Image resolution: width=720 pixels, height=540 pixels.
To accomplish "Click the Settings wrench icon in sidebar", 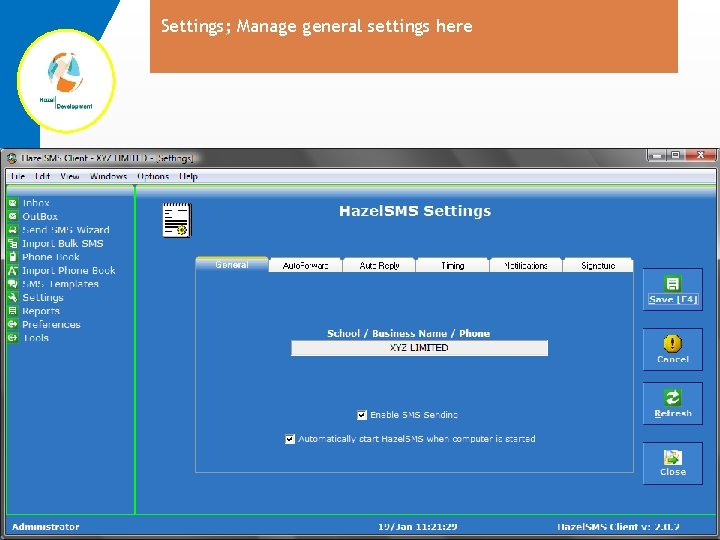I will (13, 297).
